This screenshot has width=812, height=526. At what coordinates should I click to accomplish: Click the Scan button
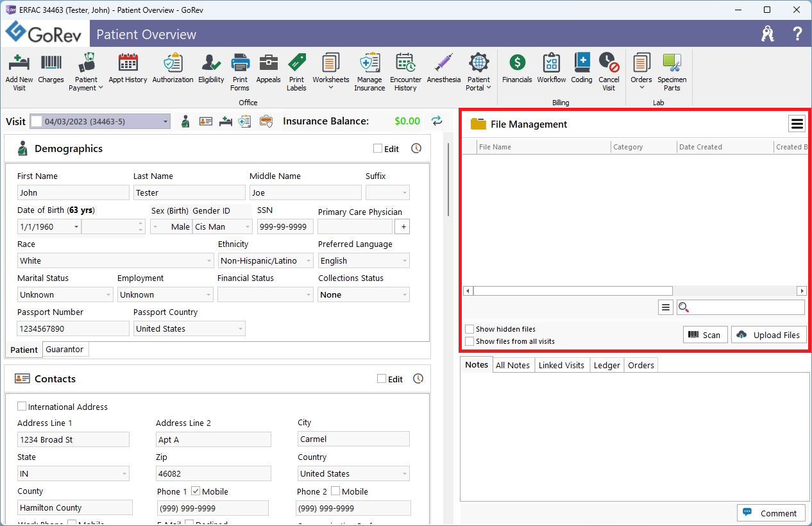click(x=705, y=334)
